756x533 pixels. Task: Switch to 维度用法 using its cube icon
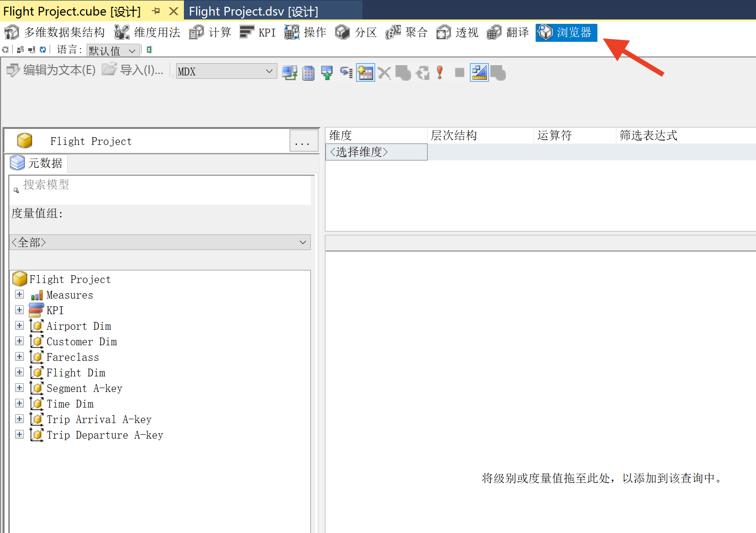pyautogui.click(x=121, y=32)
